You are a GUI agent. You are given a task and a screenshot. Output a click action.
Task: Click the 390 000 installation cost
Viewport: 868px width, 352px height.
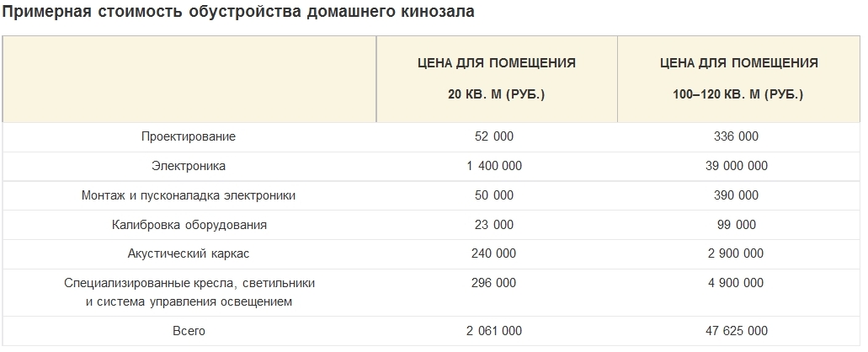pos(737,195)
